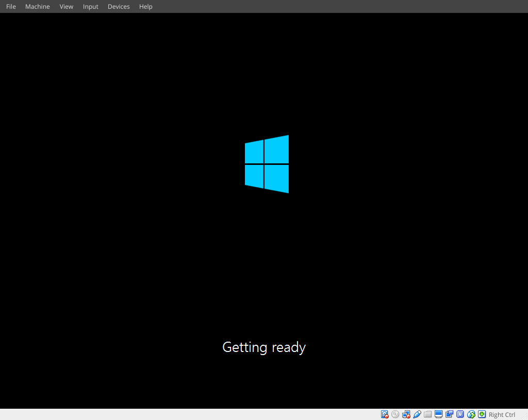Click the Right Ctrl host key label

(x=502, y=415)
